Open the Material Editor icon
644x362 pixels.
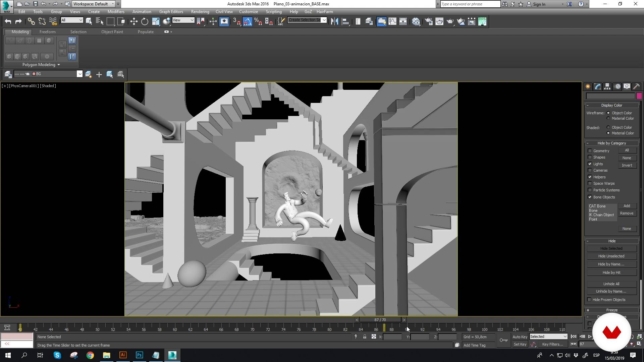pos(416,21)
